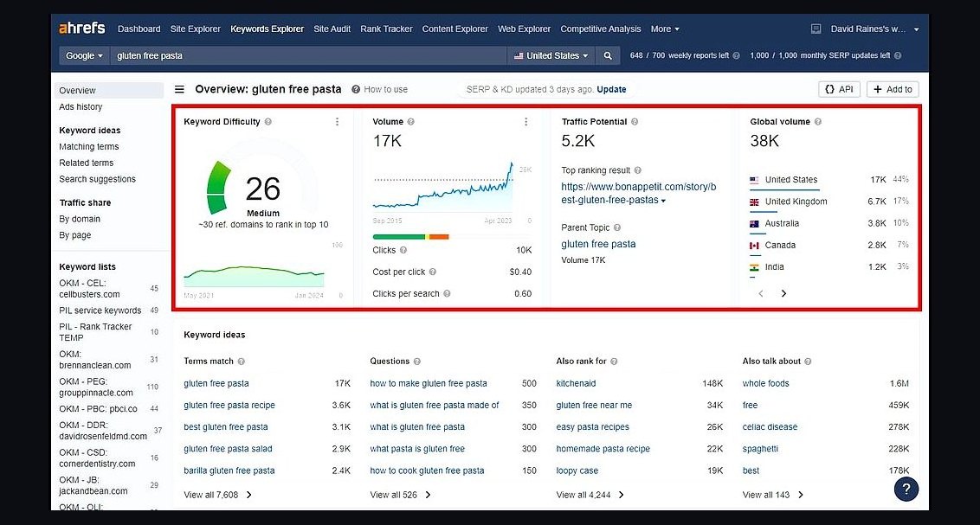
Task: Click help icon next to Traffic Potential
Action: [635, 122]
